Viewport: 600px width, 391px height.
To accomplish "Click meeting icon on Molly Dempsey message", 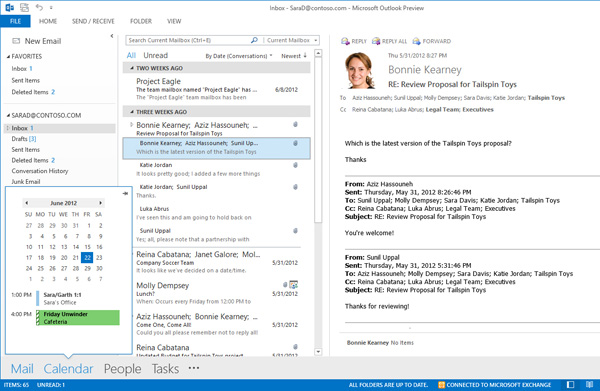I will [293, 285].
